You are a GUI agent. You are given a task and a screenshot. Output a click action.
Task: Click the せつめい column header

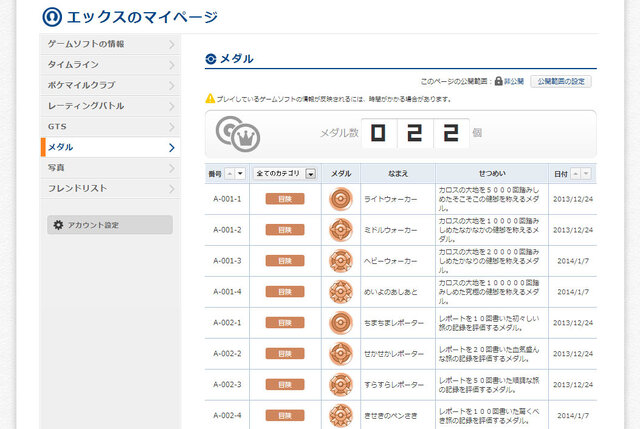(x=492, y=174)
